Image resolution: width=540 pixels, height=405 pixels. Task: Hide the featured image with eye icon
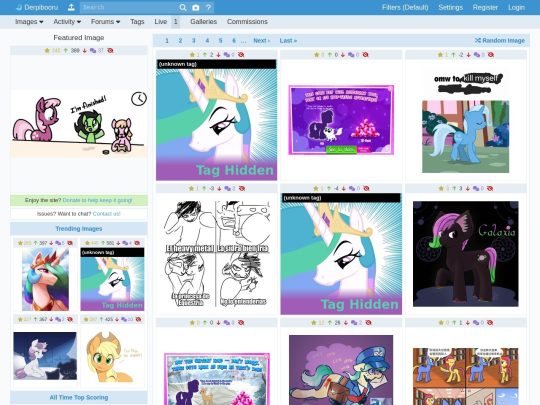[x=110, y=51]
